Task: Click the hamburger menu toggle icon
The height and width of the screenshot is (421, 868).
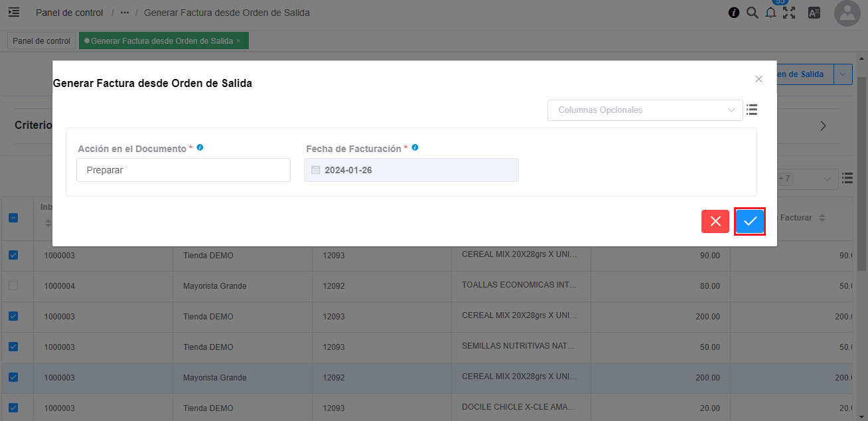Action: 14,13
